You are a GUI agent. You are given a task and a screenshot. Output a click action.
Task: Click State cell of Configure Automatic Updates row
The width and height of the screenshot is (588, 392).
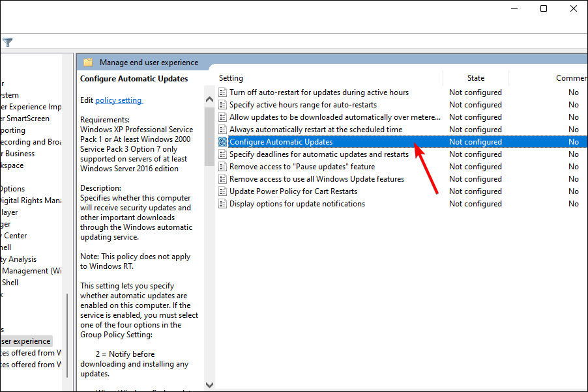(x=475, y=142)
